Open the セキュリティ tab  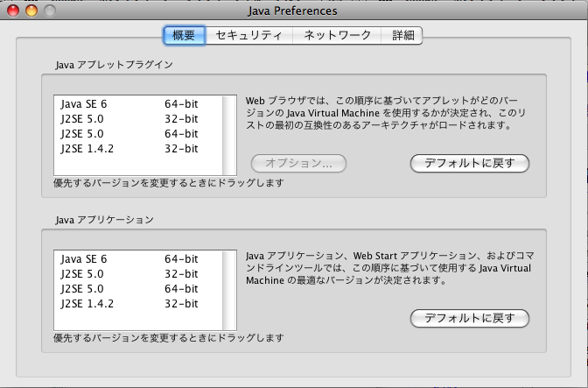coord(248,36)
